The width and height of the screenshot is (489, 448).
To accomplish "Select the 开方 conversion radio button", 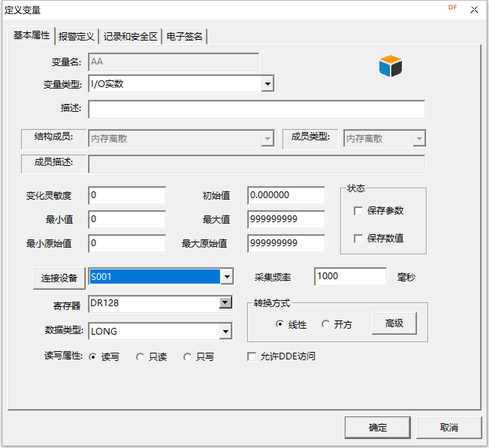I will (326, 324).
